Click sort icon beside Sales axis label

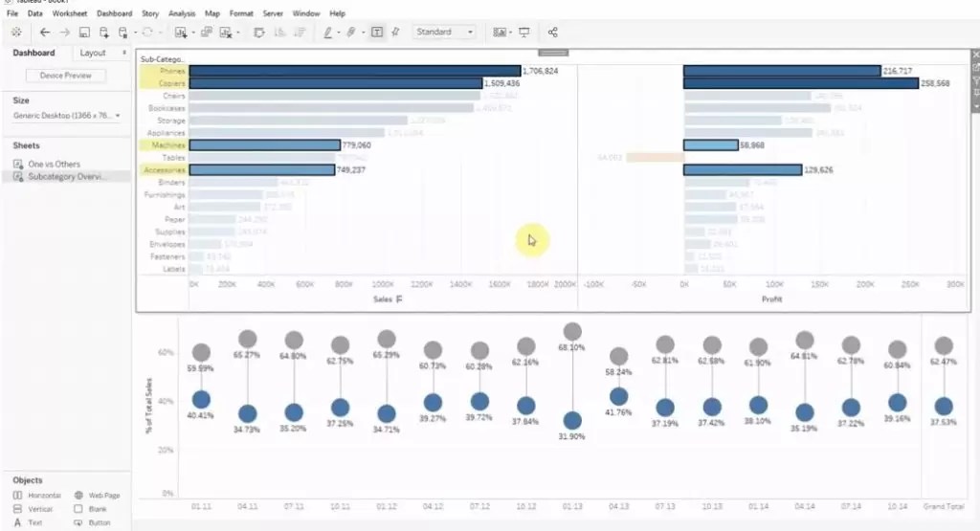[399, 299]
